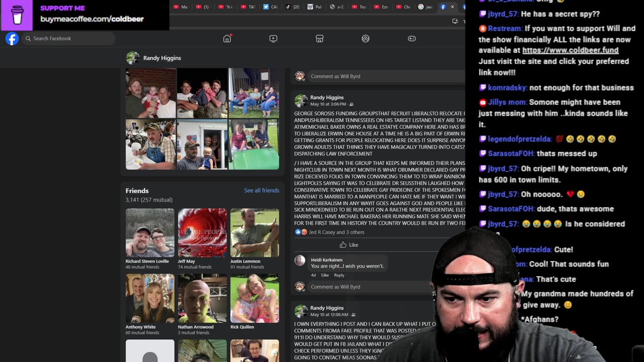Open photo of people sitting on lawn chairs
The width and height of the screenshot is (644, 362).
[x=254, y=93]
